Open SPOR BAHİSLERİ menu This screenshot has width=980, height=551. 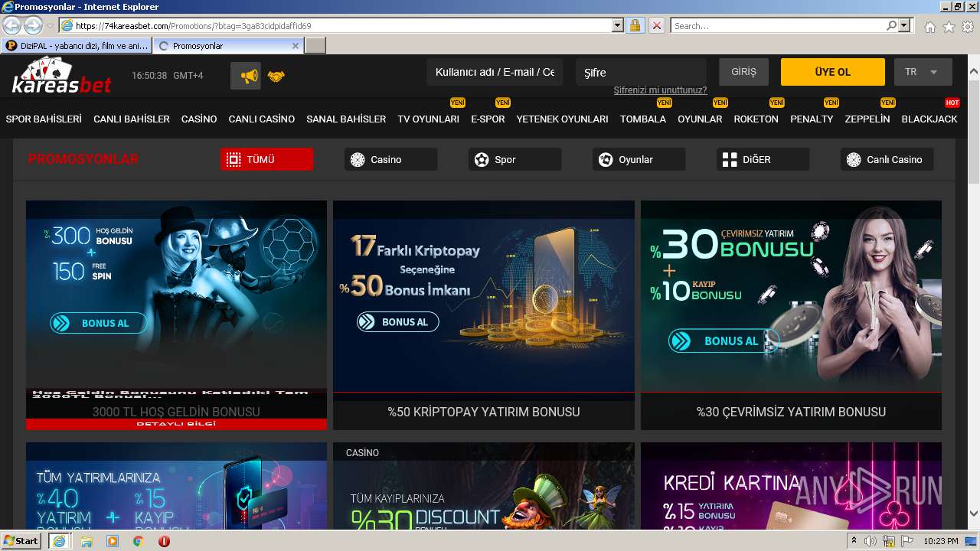point(44,119)
